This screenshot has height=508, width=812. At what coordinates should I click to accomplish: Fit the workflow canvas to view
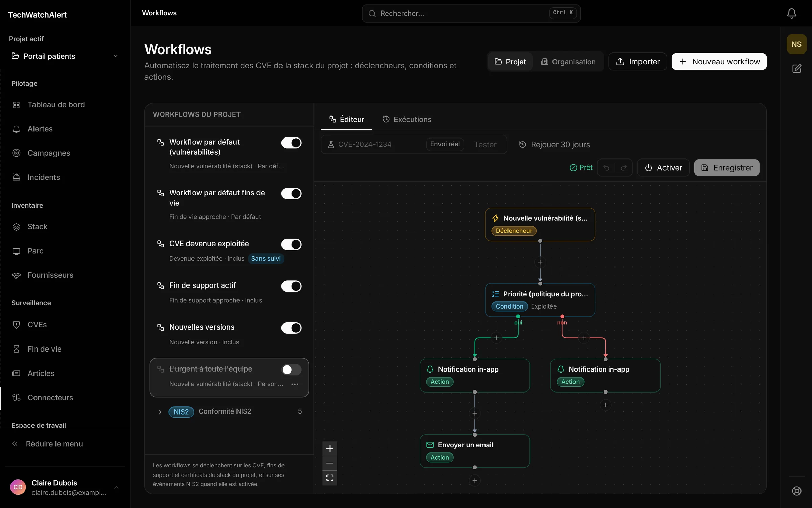coord(330,478)
